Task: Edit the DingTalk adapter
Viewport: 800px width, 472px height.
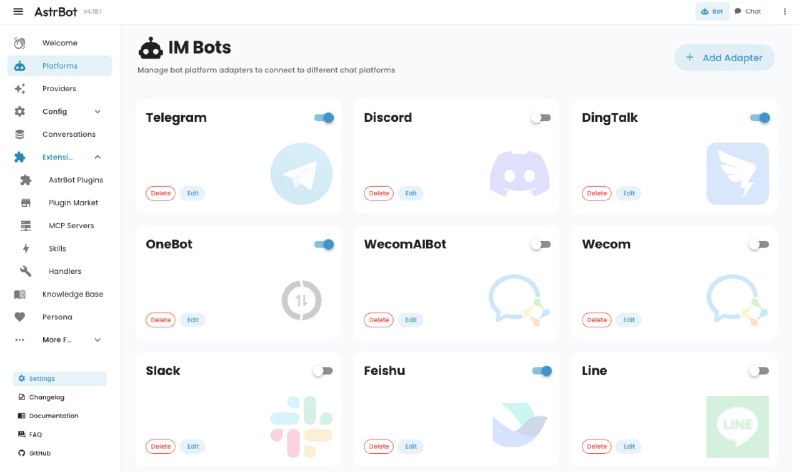Action: point(629,193)
